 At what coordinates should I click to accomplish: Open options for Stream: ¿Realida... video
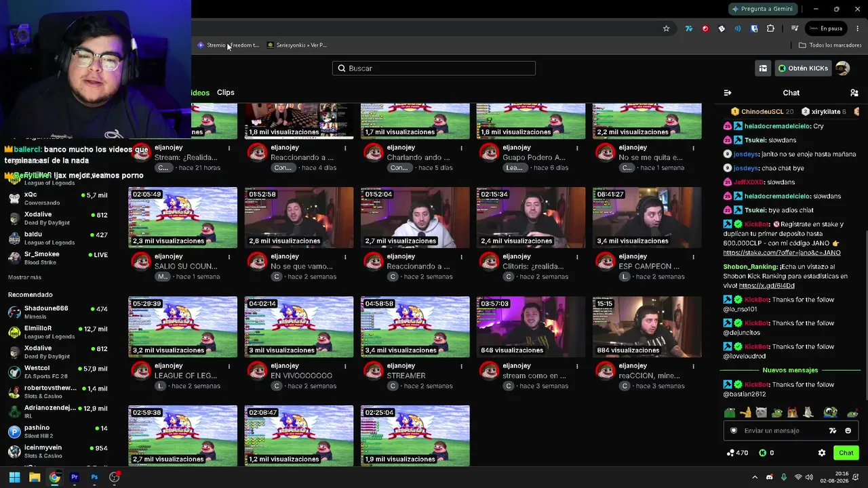[229, 148]
